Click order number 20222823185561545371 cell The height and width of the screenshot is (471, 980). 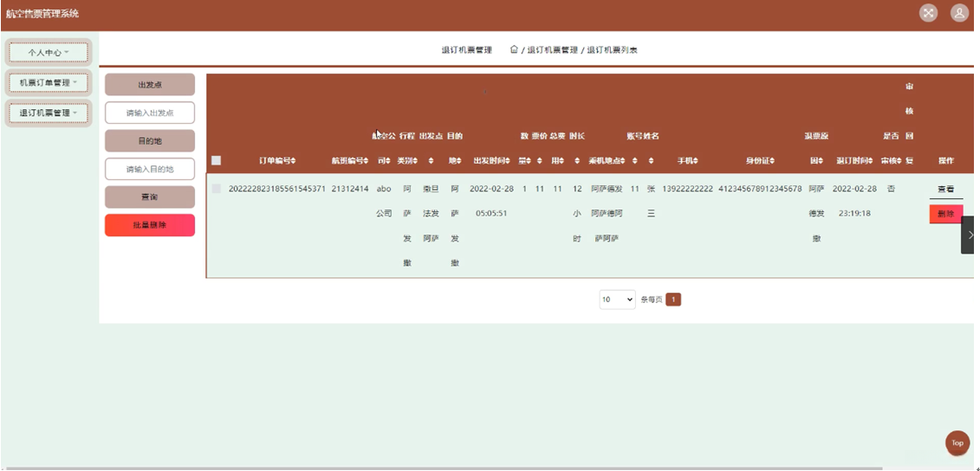click(277, 189)
